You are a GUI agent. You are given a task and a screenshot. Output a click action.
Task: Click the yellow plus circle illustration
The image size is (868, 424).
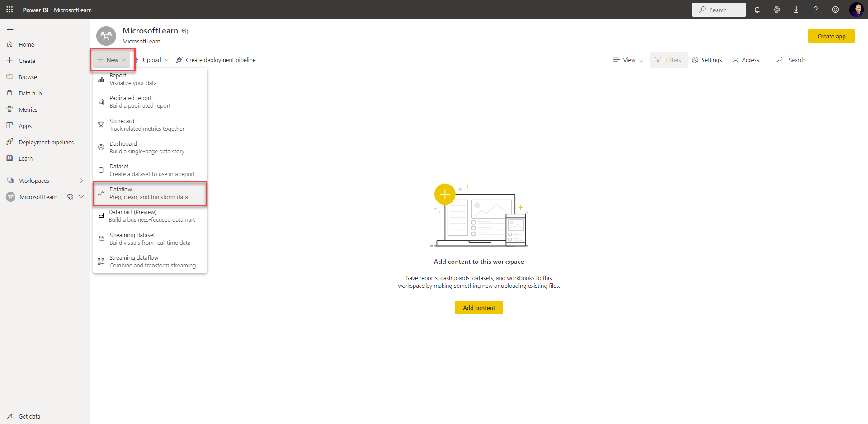click(445, 194)
